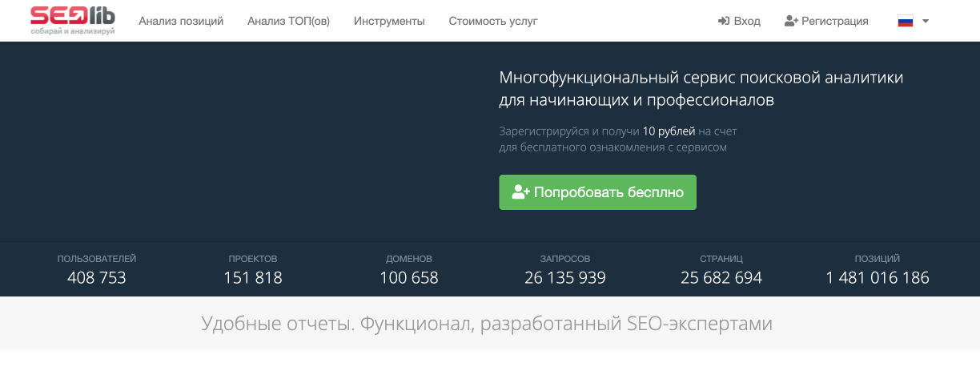Click the user-plus icon beside Регистрация
The height and width of the screenshot is (367, 980).
click(x=791, y=21)
